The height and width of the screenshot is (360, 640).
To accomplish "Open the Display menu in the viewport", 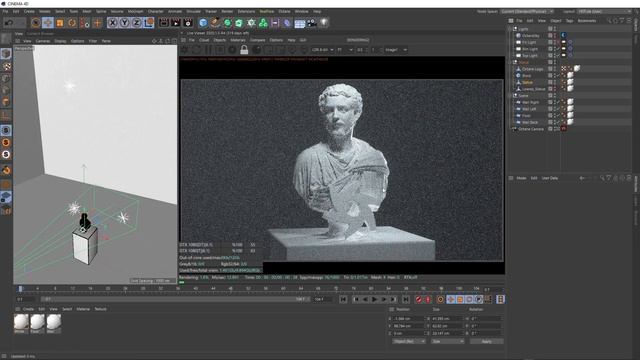I will point(60,41).
